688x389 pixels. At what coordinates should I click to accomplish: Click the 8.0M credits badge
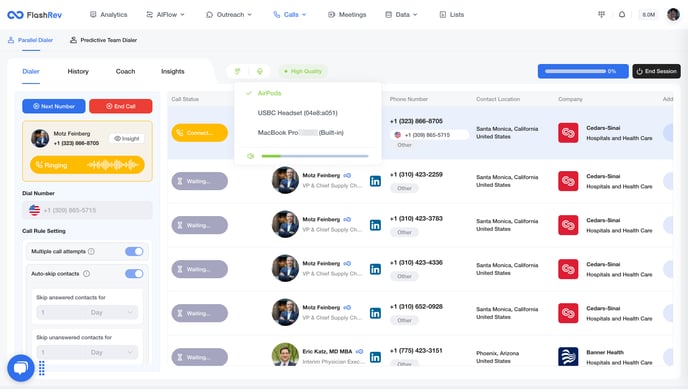649,14
